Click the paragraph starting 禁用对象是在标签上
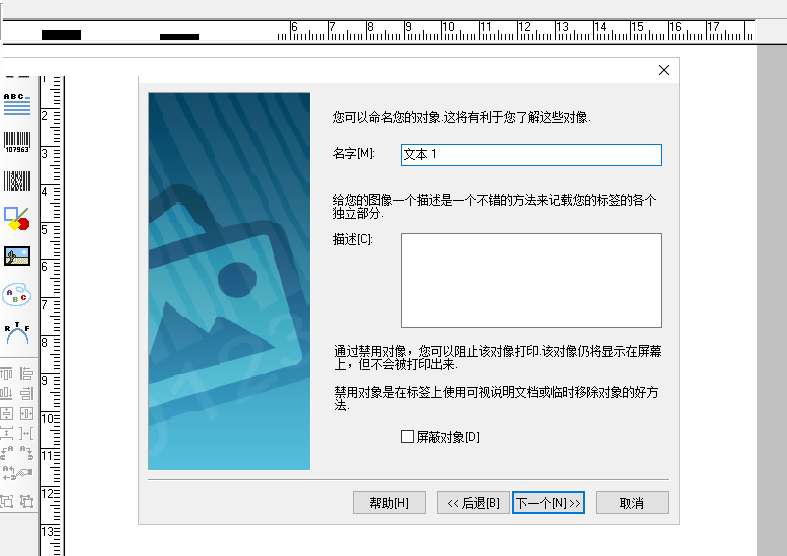 496,398
